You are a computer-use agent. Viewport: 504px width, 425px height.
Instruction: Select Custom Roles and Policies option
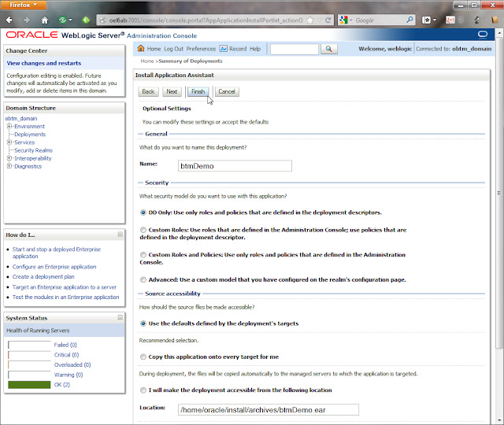[x=143, y=255]
